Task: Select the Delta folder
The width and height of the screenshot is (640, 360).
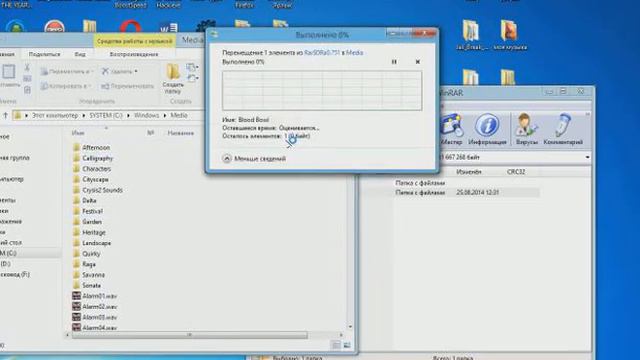Action: click(84, 200)
